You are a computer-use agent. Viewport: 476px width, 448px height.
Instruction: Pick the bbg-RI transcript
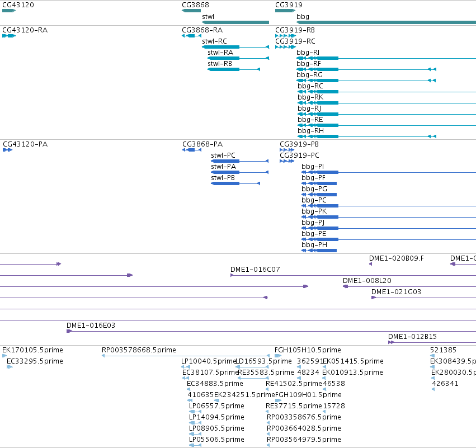386,58
